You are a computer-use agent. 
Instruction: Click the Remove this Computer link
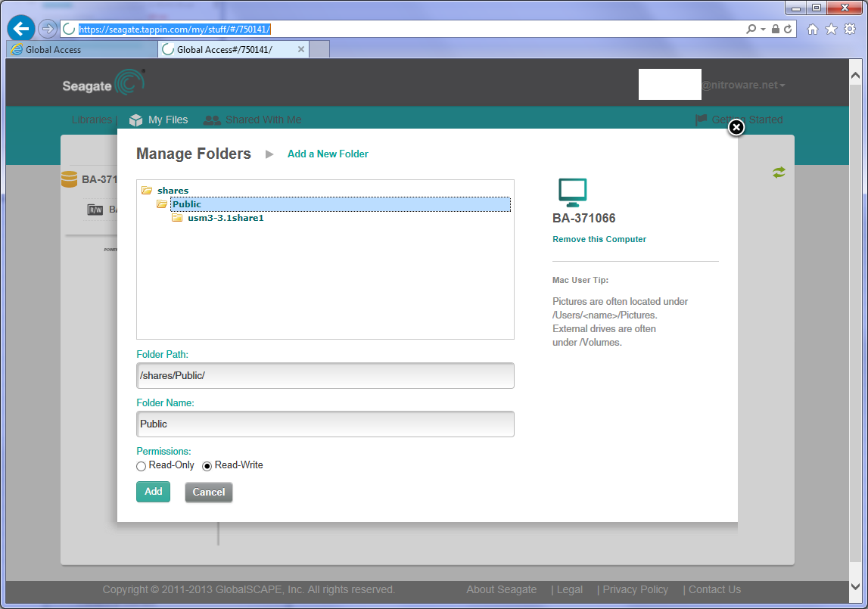[x=599, y=239]
